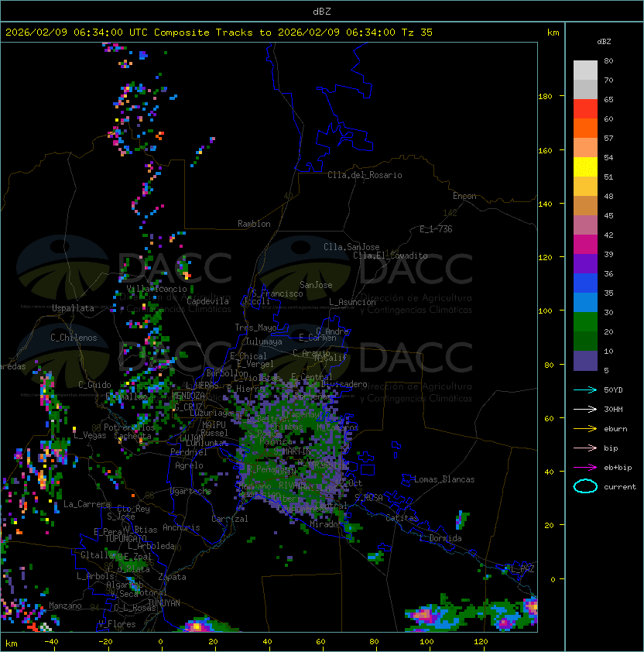This screenshot has width=644, height=652.
Task: Click the 'Manzano' map label
Action: click(65, 606)
